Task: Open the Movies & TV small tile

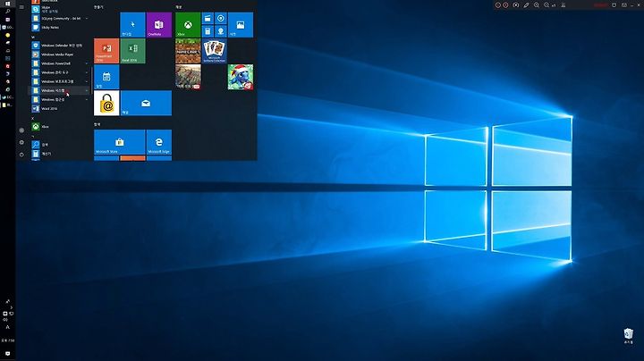Action: point(208,19)
